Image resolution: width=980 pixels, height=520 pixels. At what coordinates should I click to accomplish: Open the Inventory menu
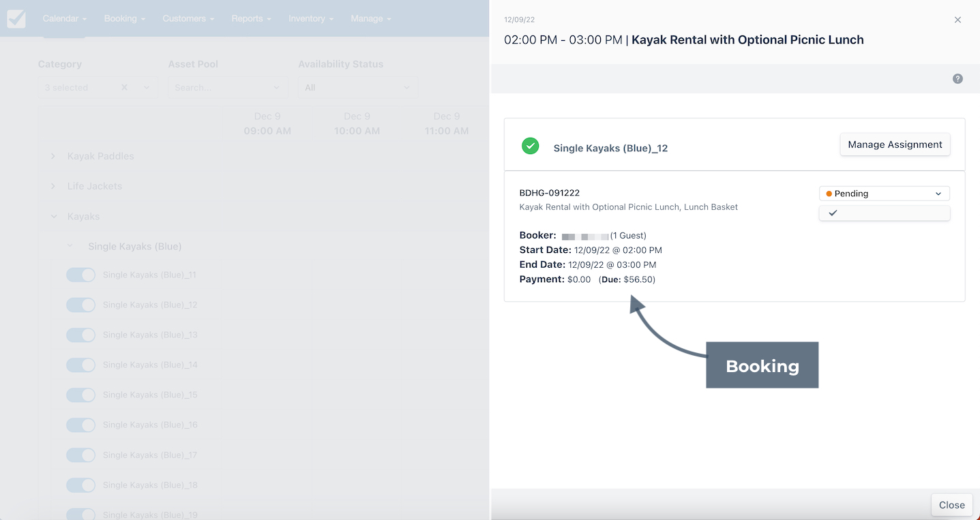click(x=310, y=18)
